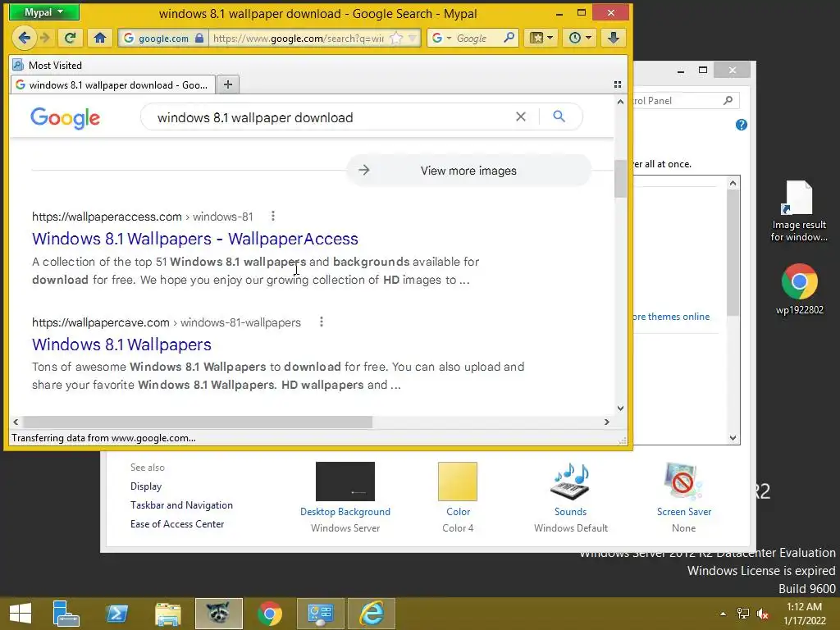Click the tab groups grid icon
The height and width of the screenshot is (630, 840).
pos(618,84)
